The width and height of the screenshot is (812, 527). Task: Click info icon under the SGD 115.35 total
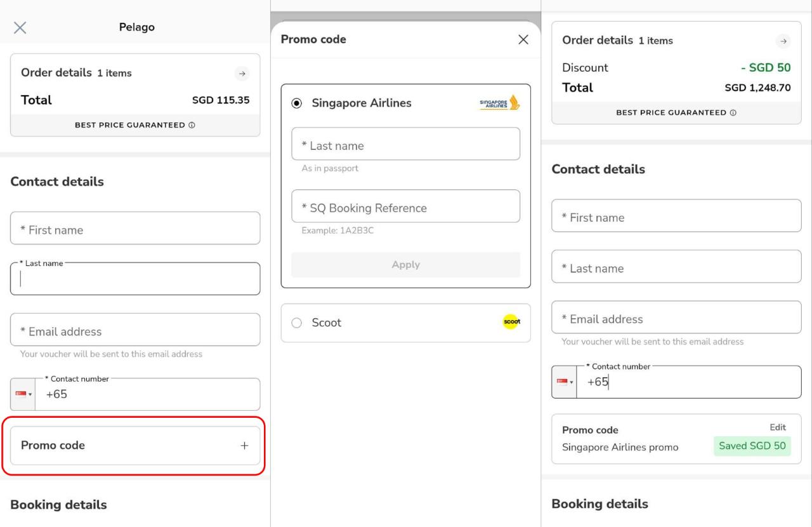[192, 125]
